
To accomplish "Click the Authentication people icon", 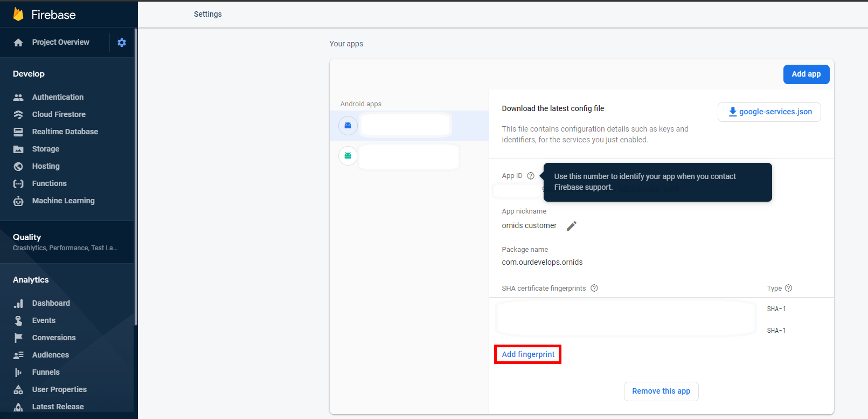I will [18, 98].
